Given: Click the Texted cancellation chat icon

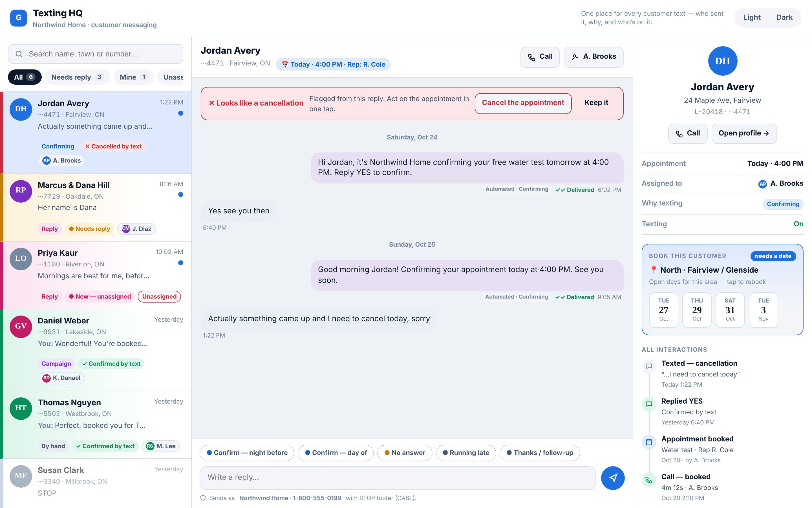Looking at the screenshot, I should pos(649,366).
